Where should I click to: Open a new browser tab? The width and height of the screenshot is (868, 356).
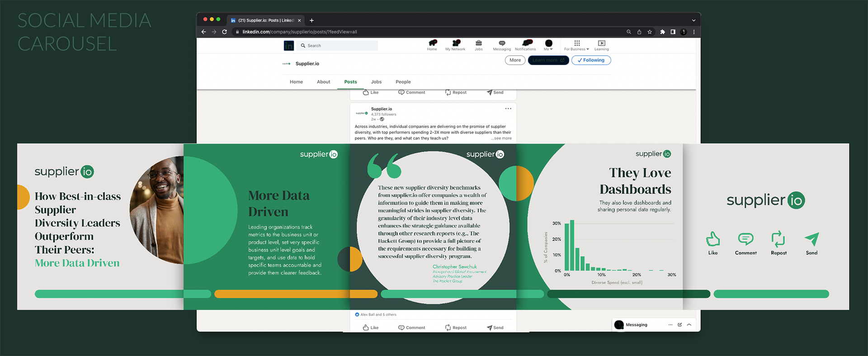(x=311, y=20)
